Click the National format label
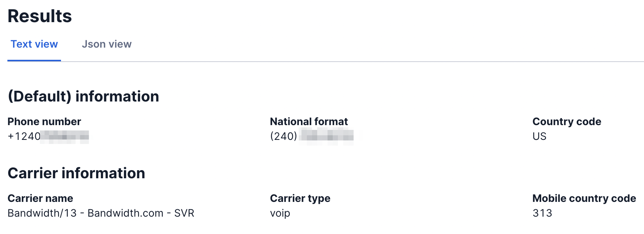This screenshot has width=644, height=234. click(309, 122)
